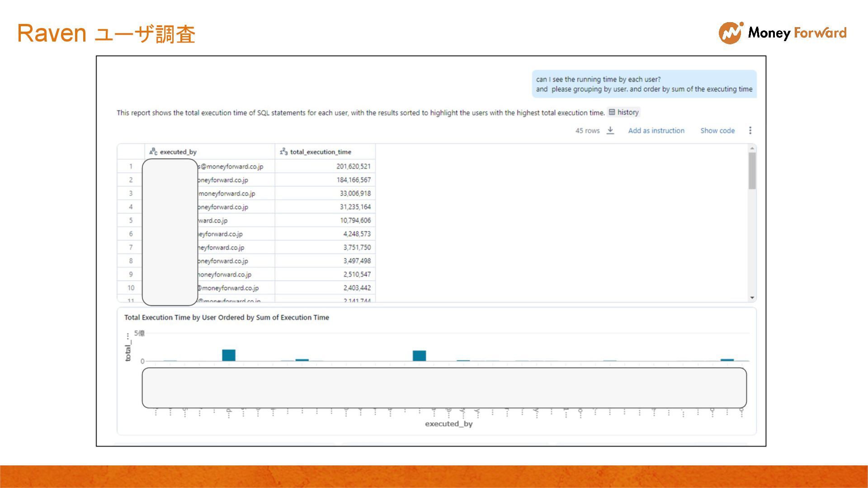Click the 45 rows count label
This screenshot has width=868, height=488.
pyautogui.click(x=587, y=131)
